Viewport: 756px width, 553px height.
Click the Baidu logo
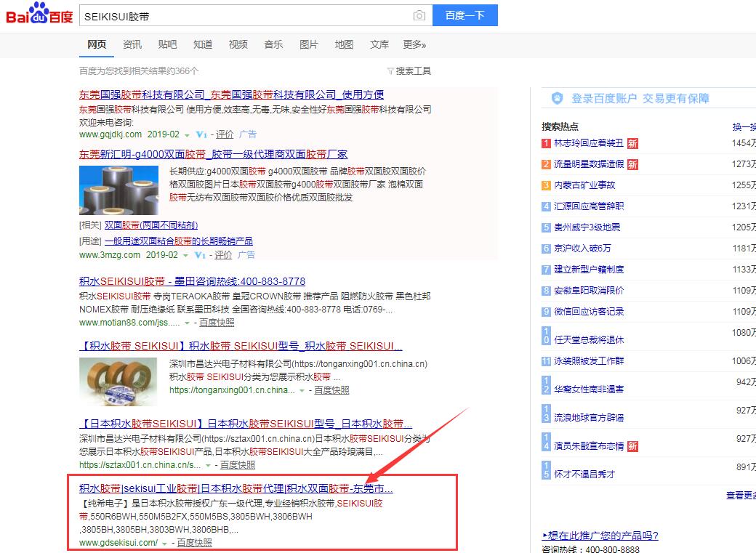coord(39,15)
